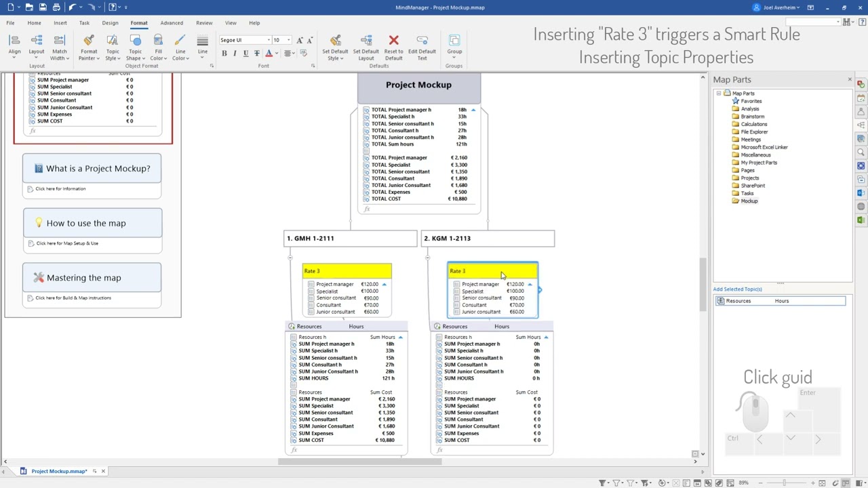Image resolution: width=868 pixels, height=488 pixels.
Task: Collapse Project Mockup properties arrow
Action: (x=473, y=110)
